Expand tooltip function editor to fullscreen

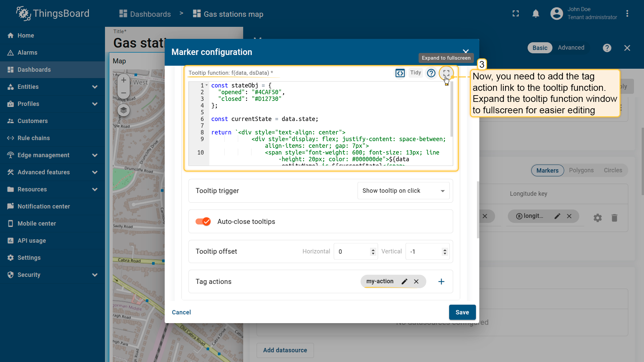point(446,73)
